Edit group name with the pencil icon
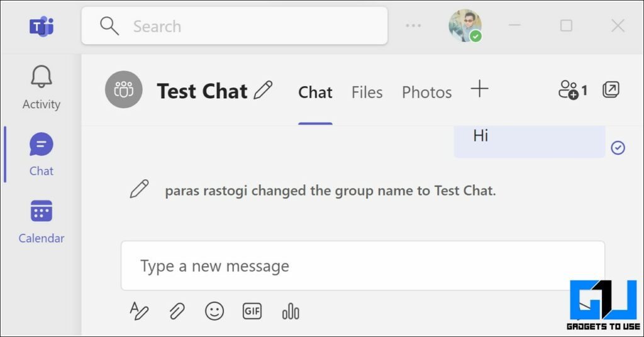This screenshot has height=337, width=644. point(263,90)
